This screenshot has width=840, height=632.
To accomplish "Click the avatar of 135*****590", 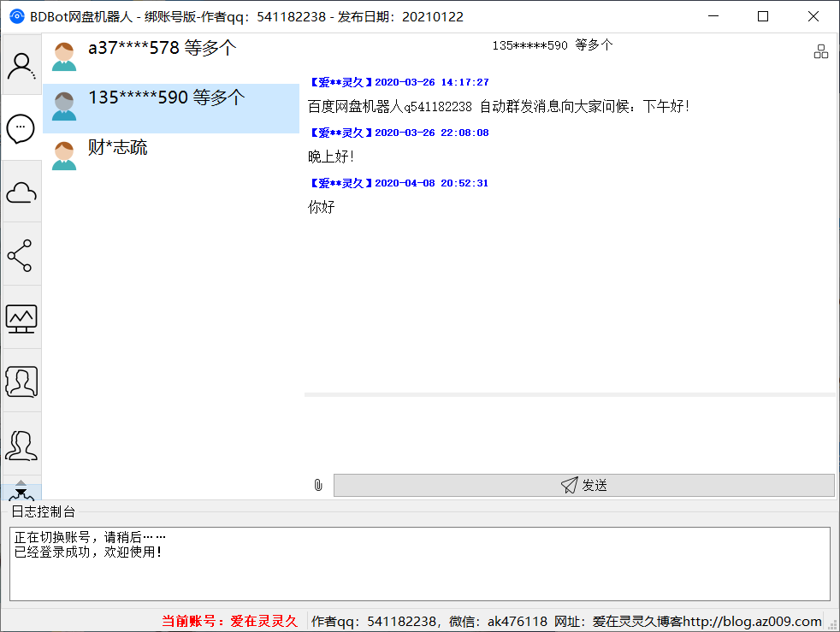I will click(x=63, y=105).
